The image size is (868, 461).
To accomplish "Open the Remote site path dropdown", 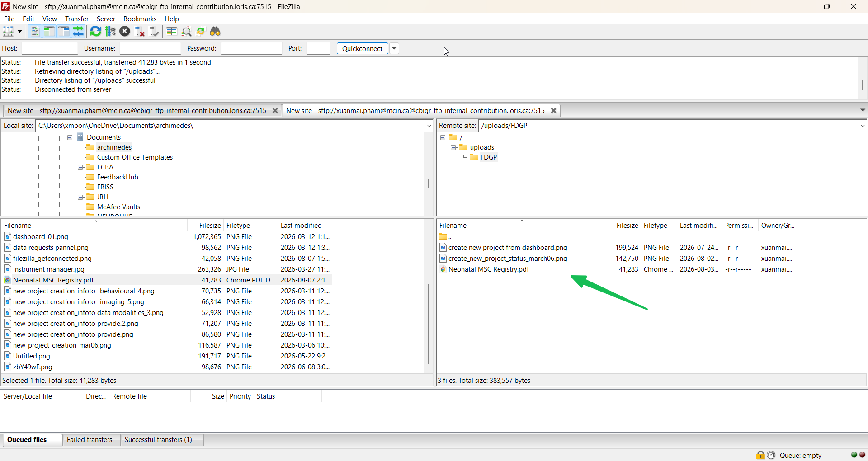I will pyautogui.click(x=863, y=126).
